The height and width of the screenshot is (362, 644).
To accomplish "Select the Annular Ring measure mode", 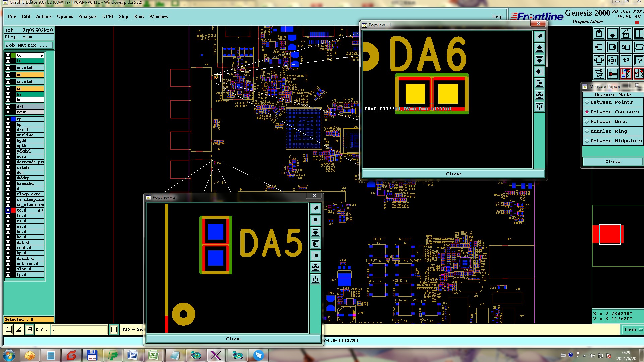I will tap(608, 131).
